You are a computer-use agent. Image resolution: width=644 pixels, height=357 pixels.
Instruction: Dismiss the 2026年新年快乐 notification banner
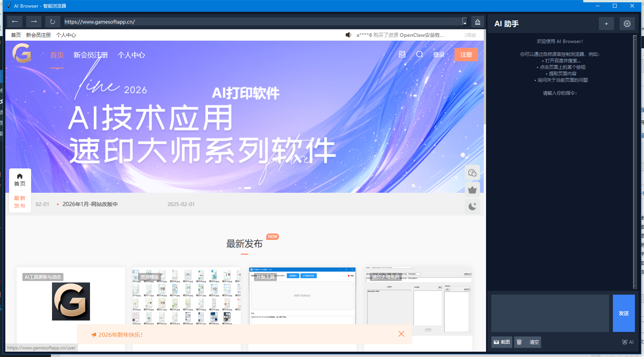[x=401, y=334]
